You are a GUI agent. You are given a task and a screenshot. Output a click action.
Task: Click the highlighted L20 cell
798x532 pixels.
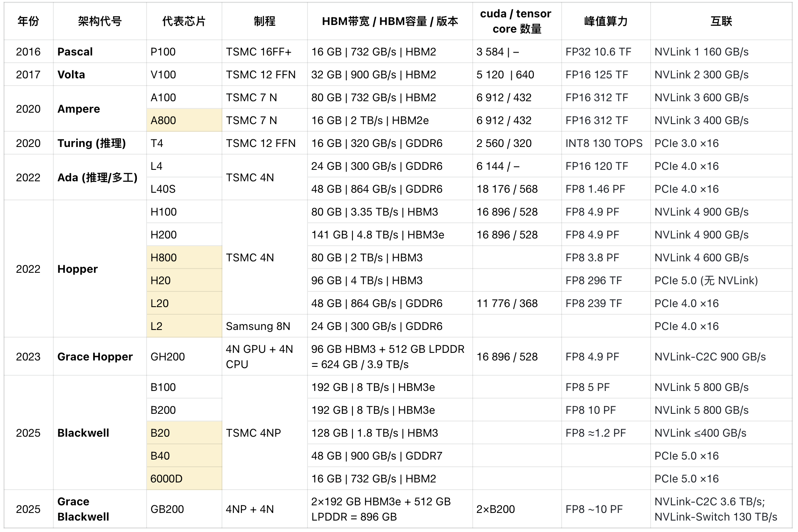coord(184,303)
